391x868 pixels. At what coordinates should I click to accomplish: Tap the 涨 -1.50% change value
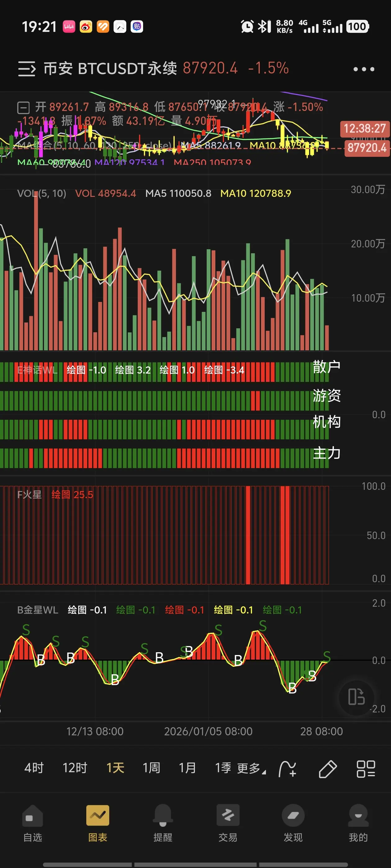click(298, 107)
